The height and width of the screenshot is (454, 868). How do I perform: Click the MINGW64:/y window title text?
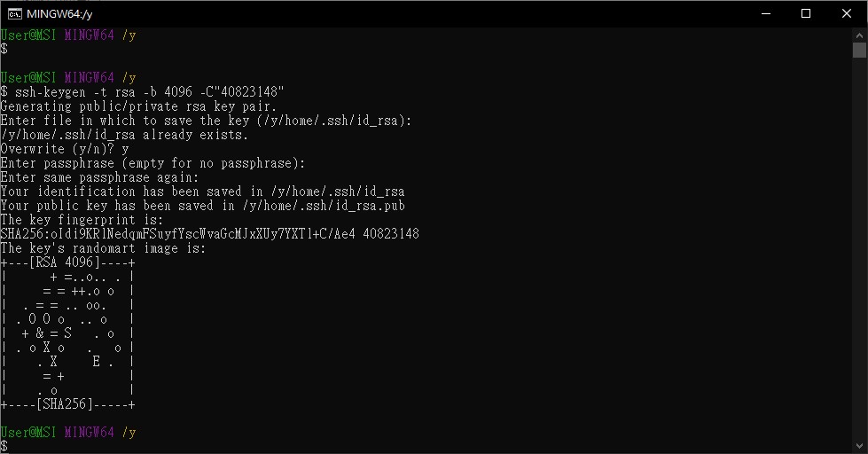click(59, 14)
